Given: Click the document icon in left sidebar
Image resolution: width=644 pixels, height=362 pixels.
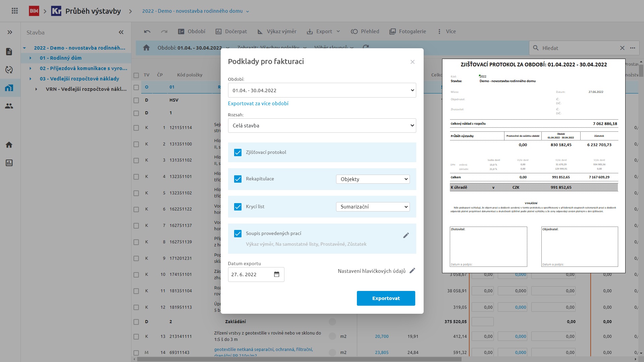Looking at the screenshot, I should pos(9,52).
